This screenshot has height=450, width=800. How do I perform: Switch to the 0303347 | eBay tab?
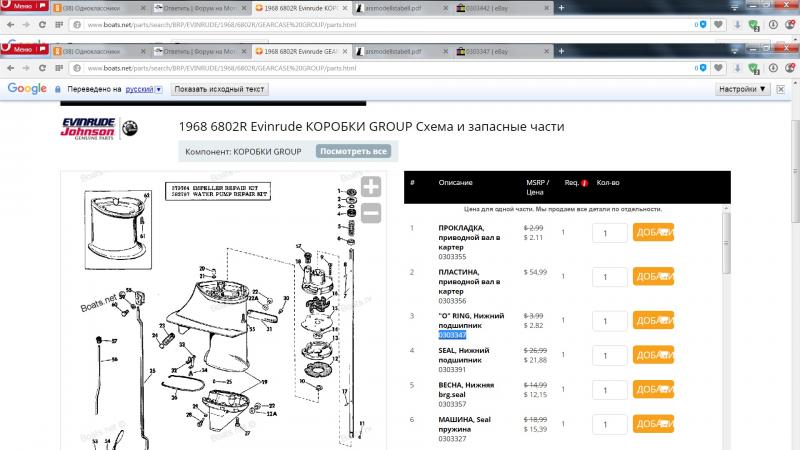pyautogui.click(x=490, y=50)
